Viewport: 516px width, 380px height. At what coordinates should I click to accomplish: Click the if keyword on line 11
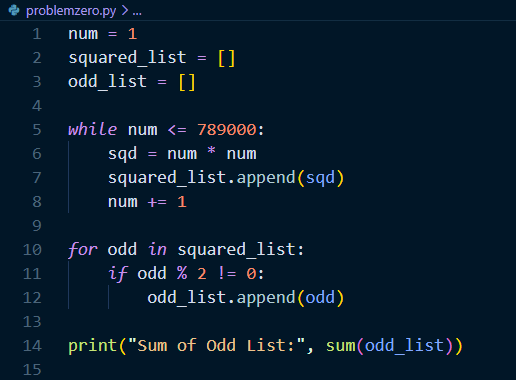click(118, 274)
